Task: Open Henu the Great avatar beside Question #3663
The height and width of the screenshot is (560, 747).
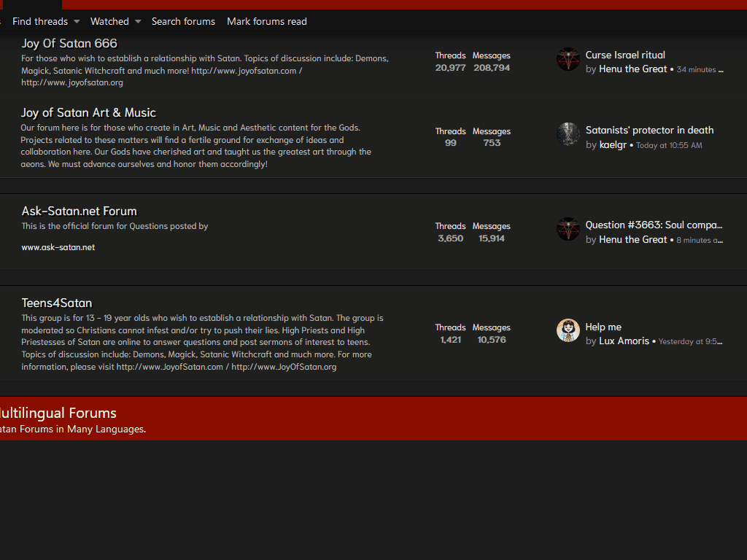Action: [x=568, y=229]
